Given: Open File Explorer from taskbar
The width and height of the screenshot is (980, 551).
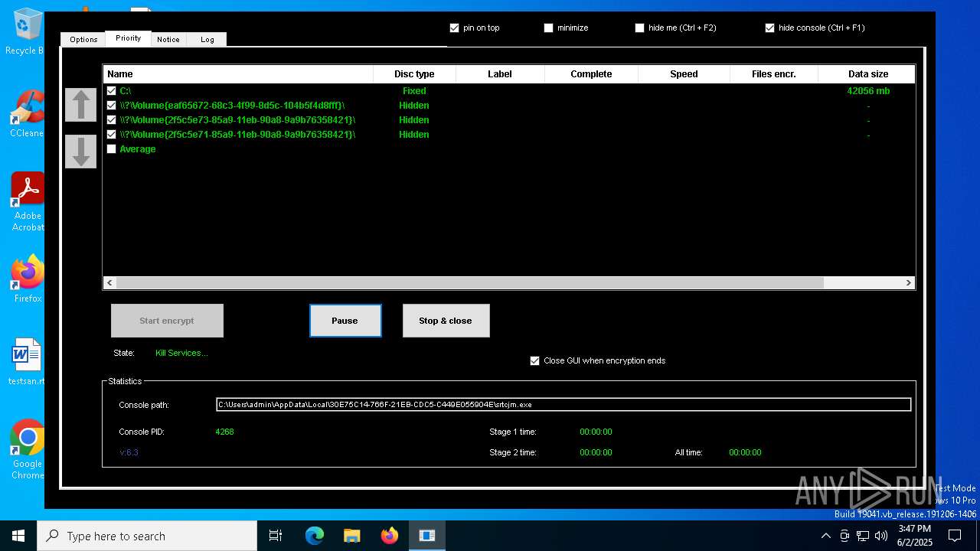Looking at the screenshot, I should 352,536.
